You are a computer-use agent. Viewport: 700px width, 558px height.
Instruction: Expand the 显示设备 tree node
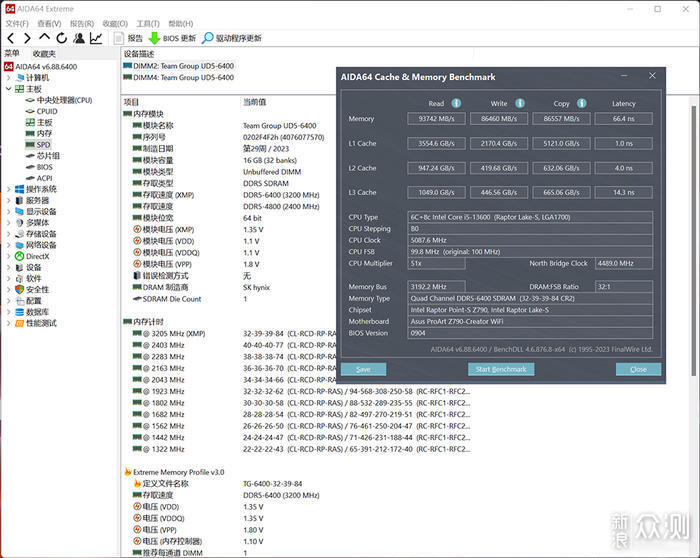click(x=8, y=212)
